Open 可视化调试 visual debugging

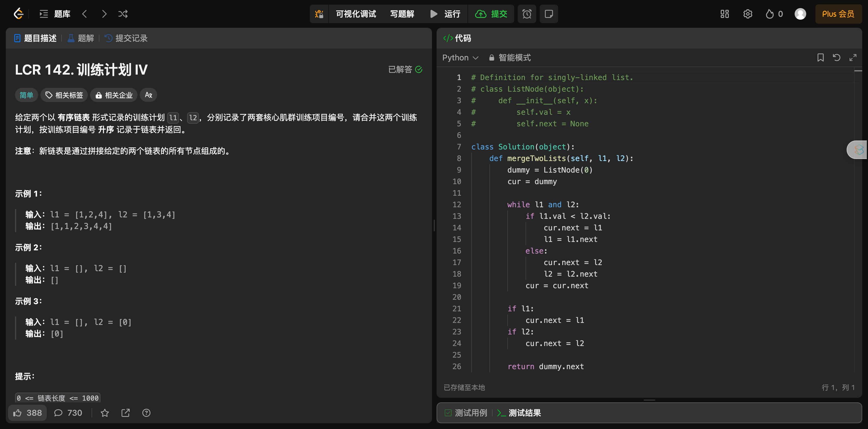[x=356, y=14]
